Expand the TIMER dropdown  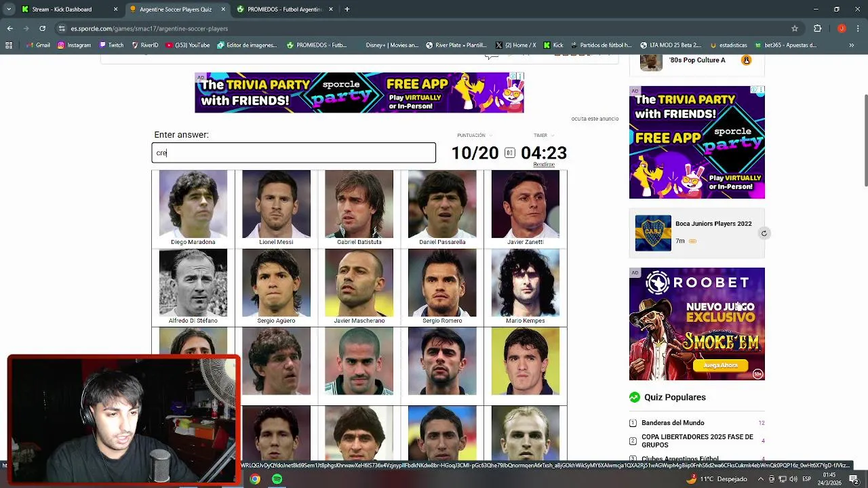[x=543, y=136]
